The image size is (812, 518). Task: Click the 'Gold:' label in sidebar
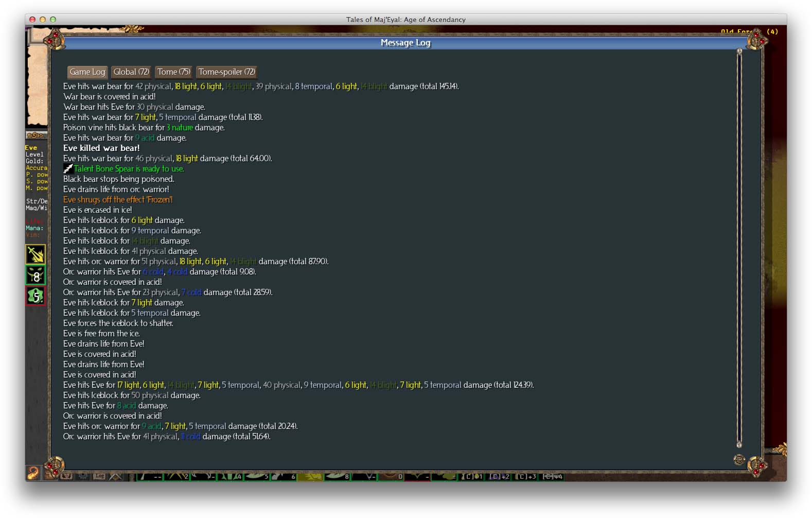coord(34,161)
